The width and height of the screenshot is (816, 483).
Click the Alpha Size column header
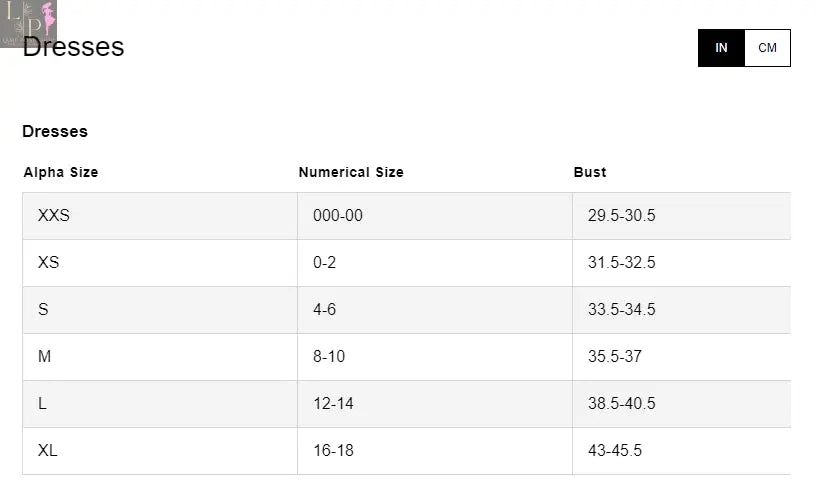tap(61, 172)
